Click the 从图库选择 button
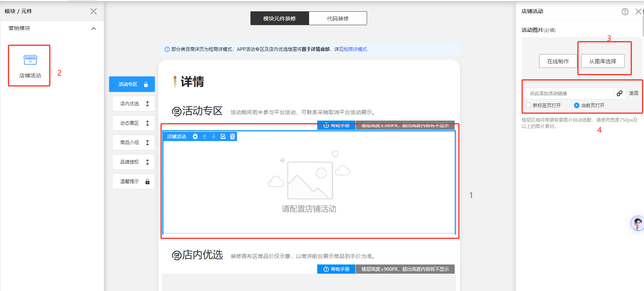The height and width of the screenshot is (291, 644). pyautogui.click(x=602, y=61)
